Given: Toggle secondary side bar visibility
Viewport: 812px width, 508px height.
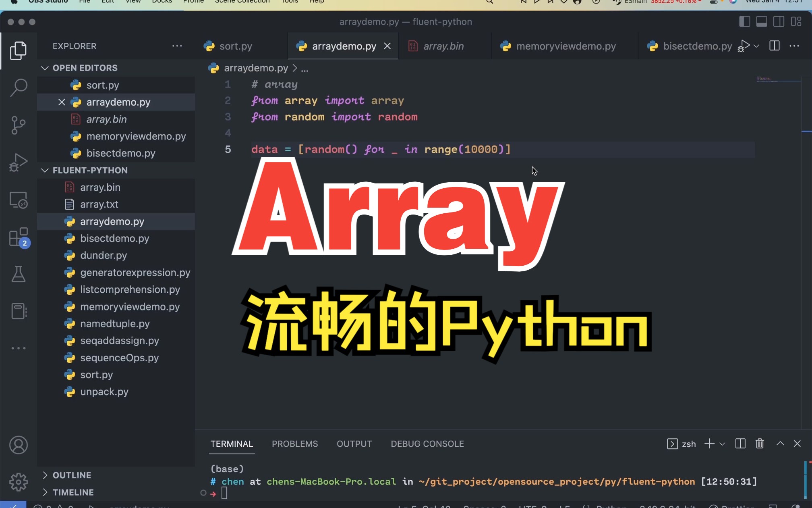Looking at the screenshot, I should (779, 22).
